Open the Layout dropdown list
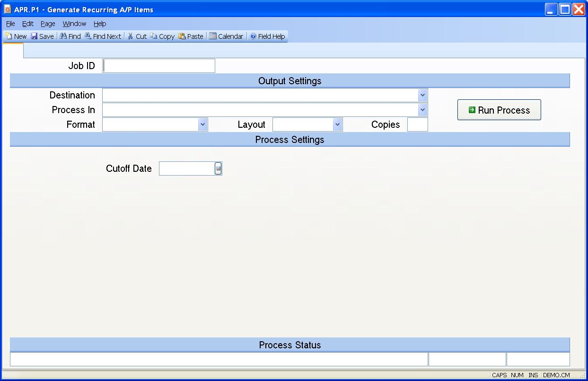Screen dimensions: 588x381 pos(337,124)
